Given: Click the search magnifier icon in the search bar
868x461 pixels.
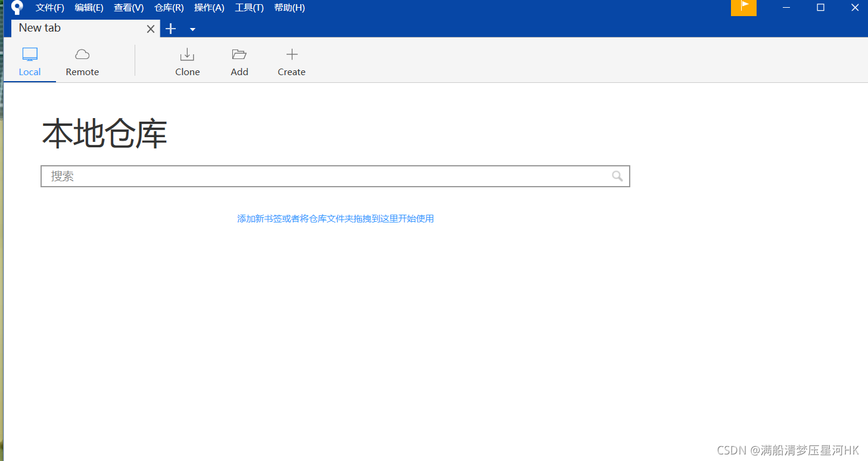Looking at the screenshot, I should click(617, 176).
